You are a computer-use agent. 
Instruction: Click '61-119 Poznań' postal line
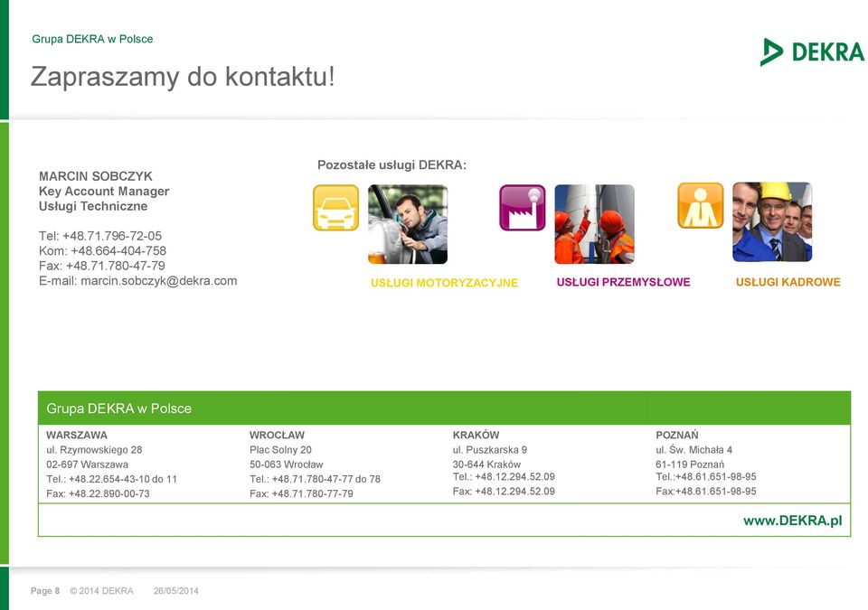coord(690,465)
